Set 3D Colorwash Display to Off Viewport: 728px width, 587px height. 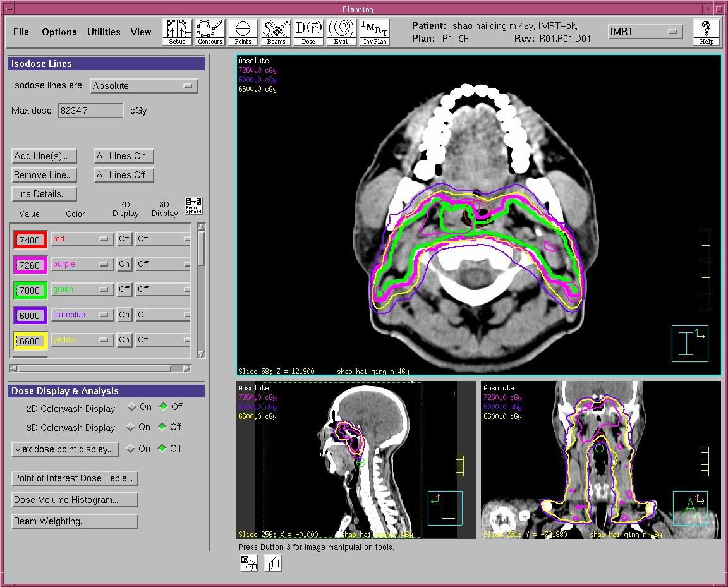(163, 428)
